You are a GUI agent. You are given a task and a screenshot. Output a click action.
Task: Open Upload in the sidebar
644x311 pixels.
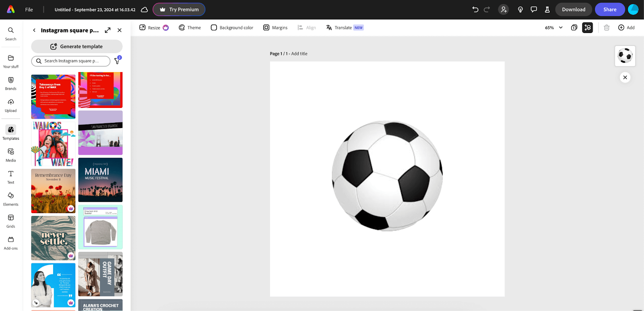tap(11, 106)
